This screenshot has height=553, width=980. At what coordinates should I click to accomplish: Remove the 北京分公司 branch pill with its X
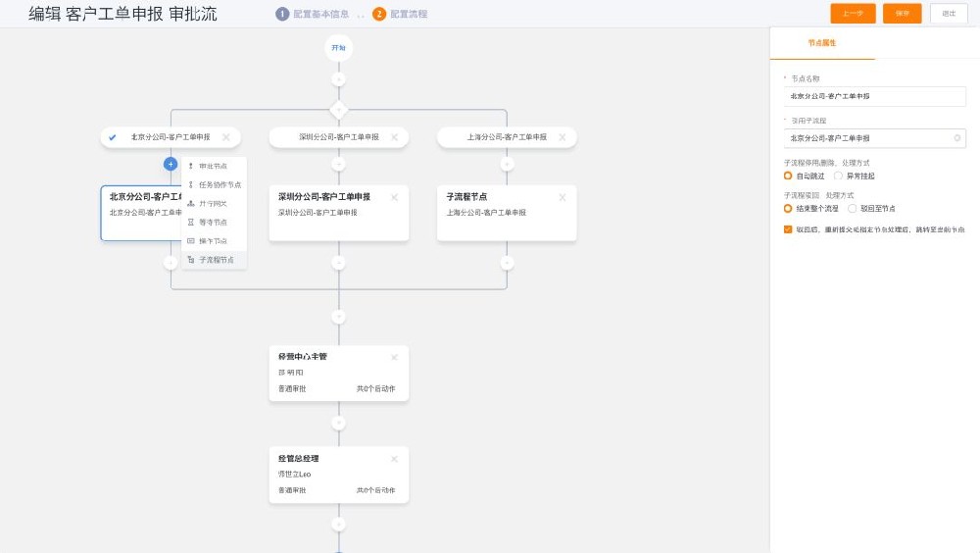pyautogui.click(x=226, y=137)
